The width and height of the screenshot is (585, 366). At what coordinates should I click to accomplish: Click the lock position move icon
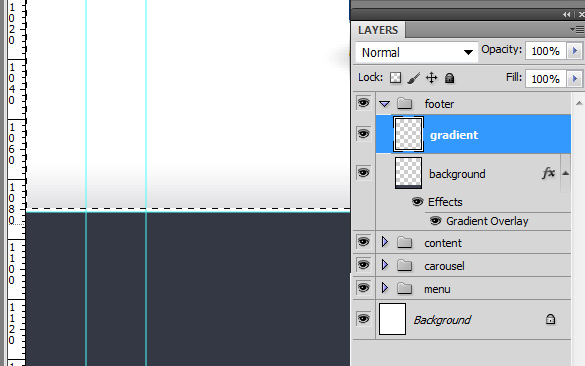(431, 78)
